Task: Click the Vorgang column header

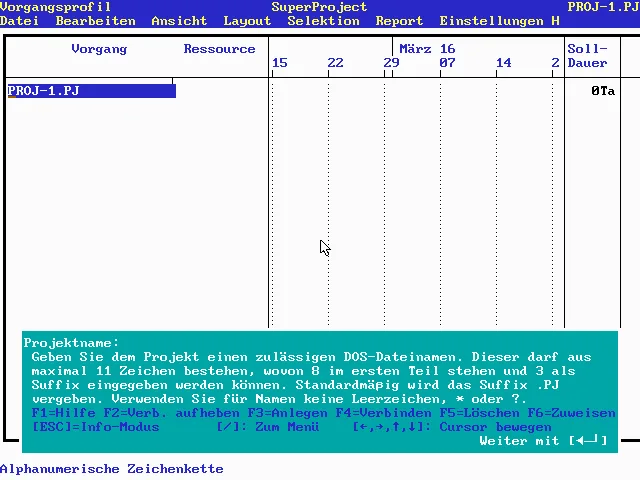Action: tap(99, 49)
